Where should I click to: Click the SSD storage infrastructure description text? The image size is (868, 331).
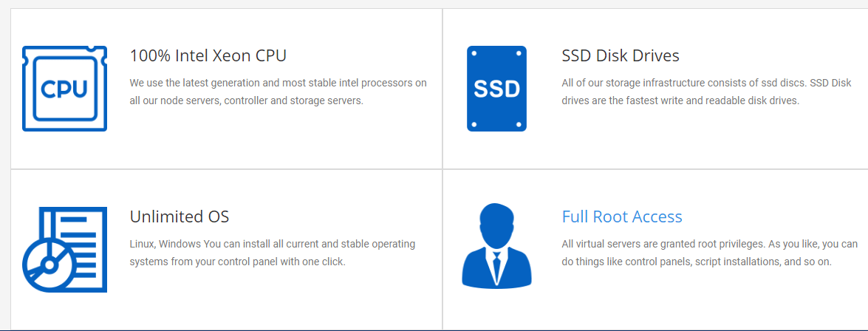pos(710,92)
